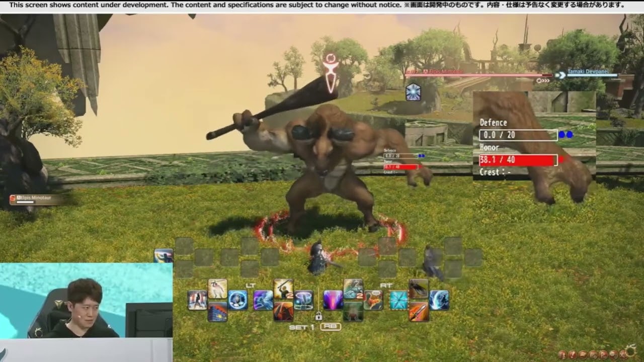Click the large Crest : - label
Image resolution: width=644 pixels, height=362 pixels.
(495, 172)
